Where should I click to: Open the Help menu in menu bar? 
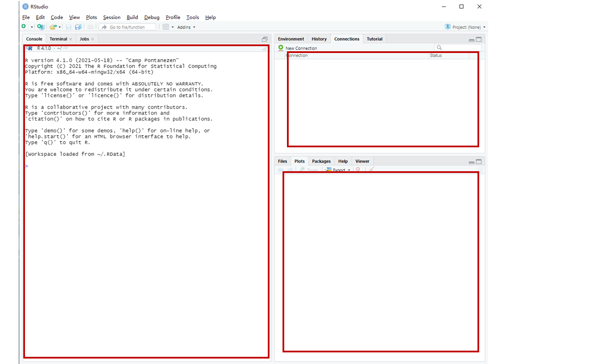pyautogui.click(x=210, y=17)
